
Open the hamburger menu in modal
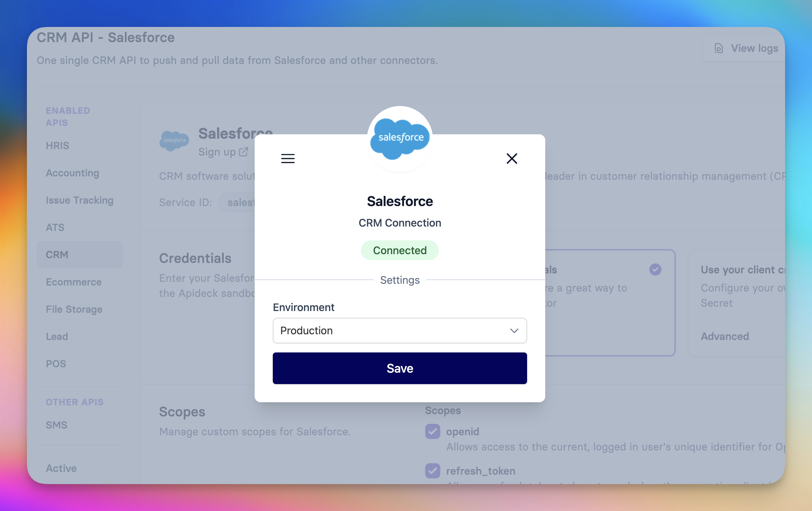pyautogui.click(x=288, y=158)
